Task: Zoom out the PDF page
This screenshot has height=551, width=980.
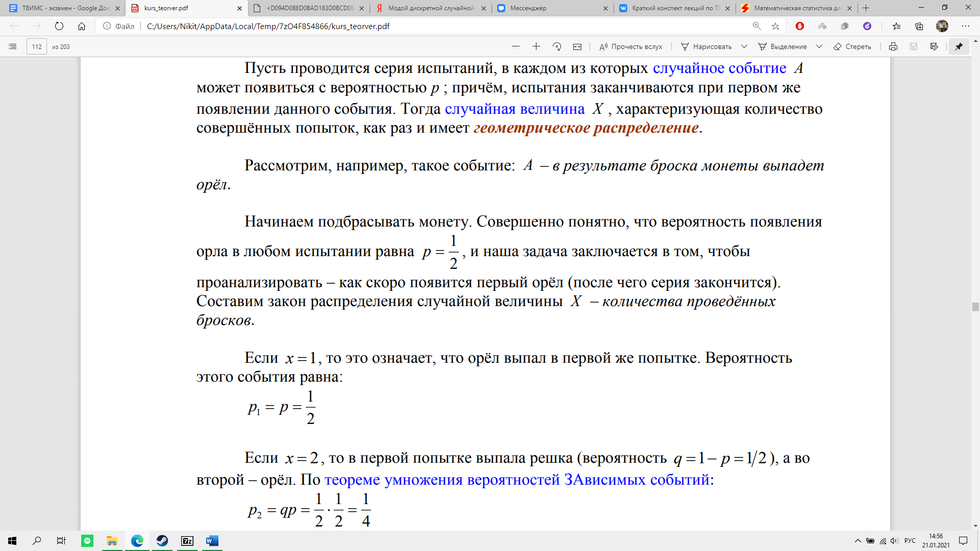Action: 516,46
